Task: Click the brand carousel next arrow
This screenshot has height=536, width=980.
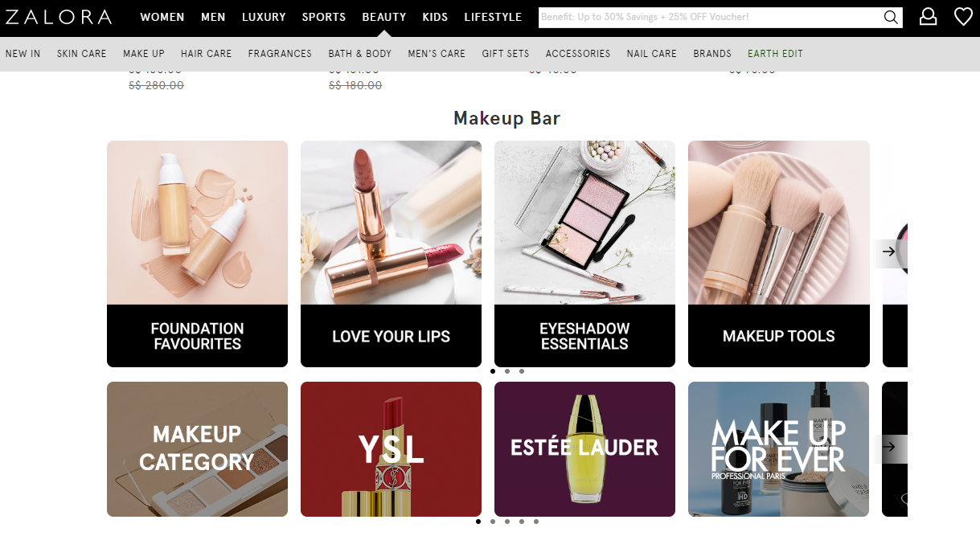Action: [888, 447]
